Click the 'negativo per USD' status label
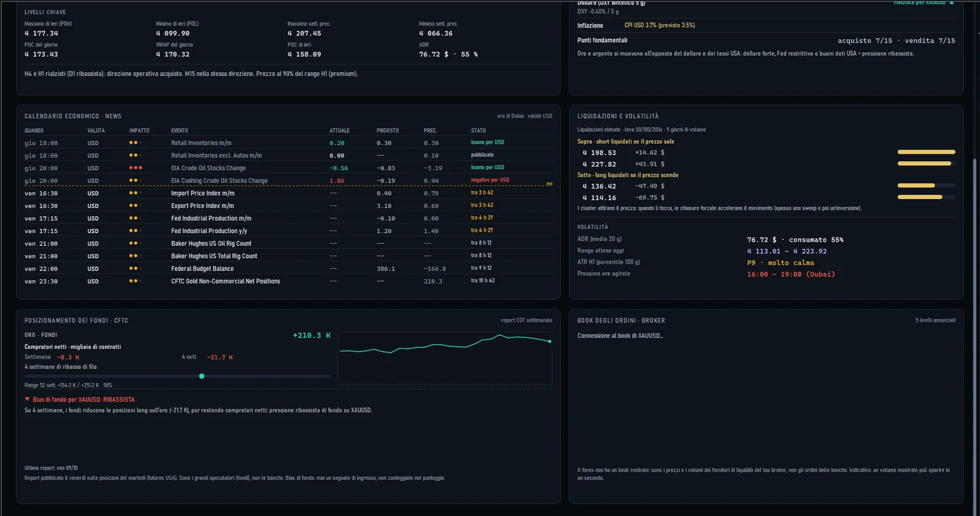Image resolution: width=980 pixels, height=516 pixels. [490, 180]
